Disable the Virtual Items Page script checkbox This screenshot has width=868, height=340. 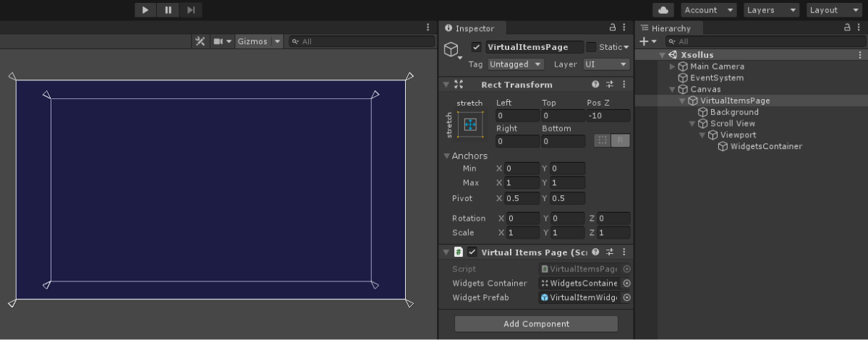(x=472, y=252)
